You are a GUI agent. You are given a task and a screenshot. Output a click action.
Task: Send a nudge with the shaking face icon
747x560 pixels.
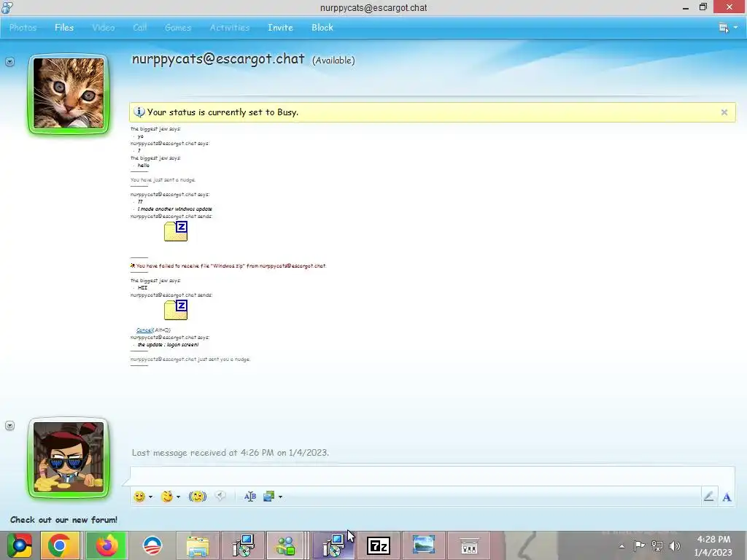pos(197,497)
